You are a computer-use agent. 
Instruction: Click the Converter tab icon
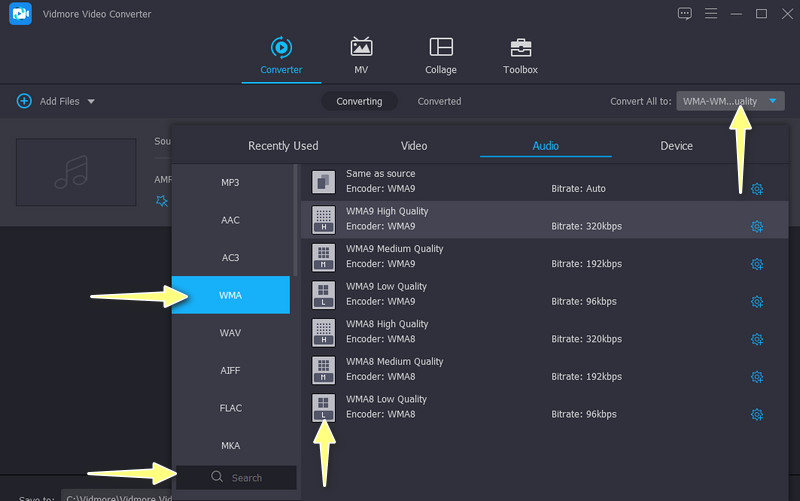(x=281, y=47)
